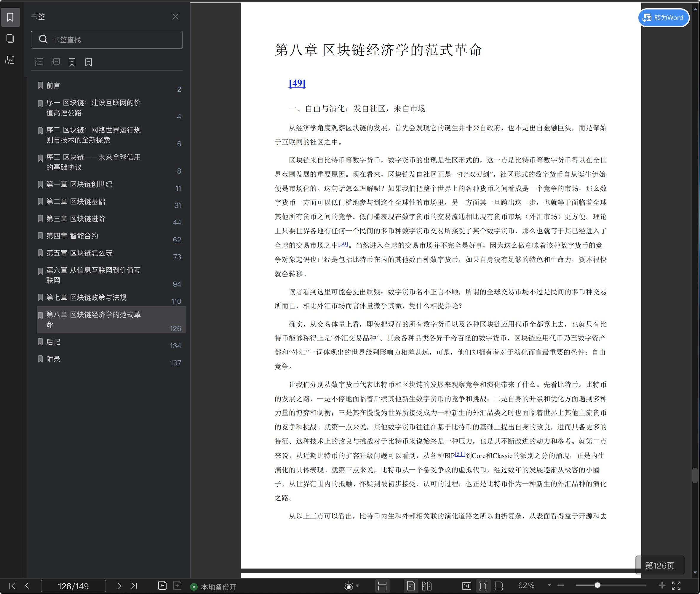This screenshot has height=594, width=700.
Task: Jump to 第七章 区块链政策与法规
Action: click(x=111, y=298)
